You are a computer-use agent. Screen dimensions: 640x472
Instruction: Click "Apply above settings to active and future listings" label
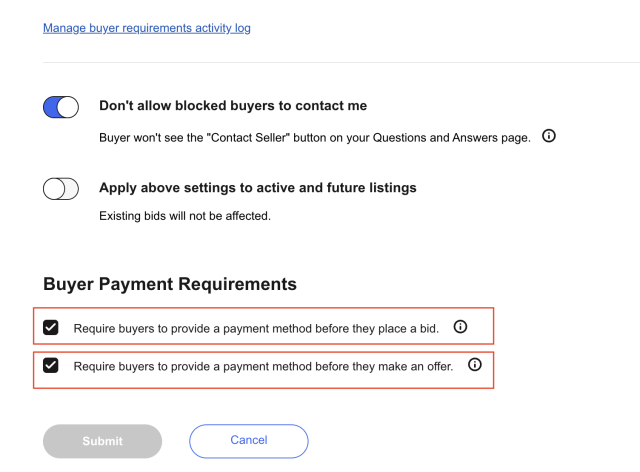pyautogui.click(x=257, y=187)
